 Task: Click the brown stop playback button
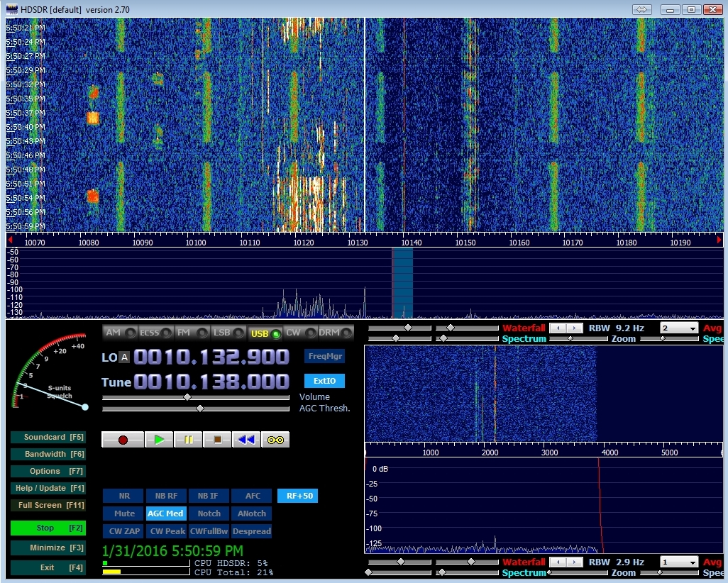217,440
